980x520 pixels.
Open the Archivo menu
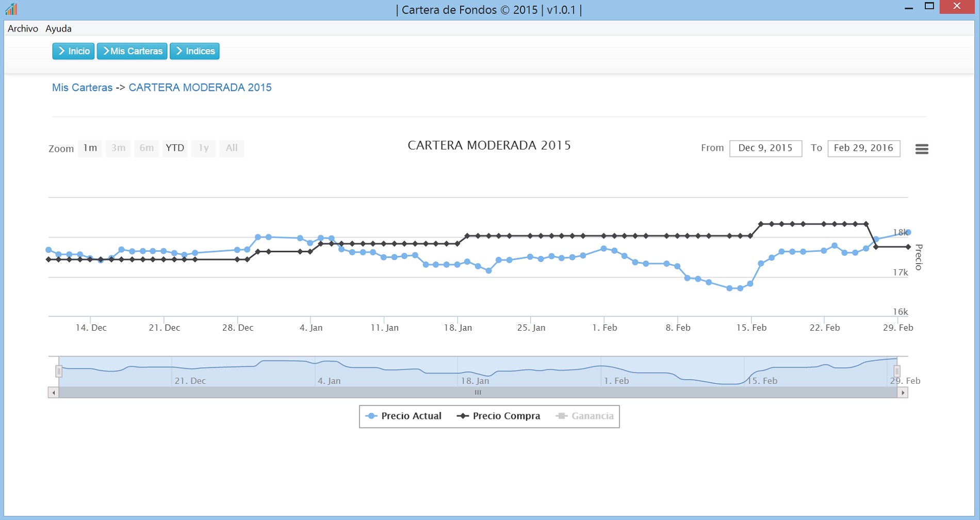coord(23,28)
